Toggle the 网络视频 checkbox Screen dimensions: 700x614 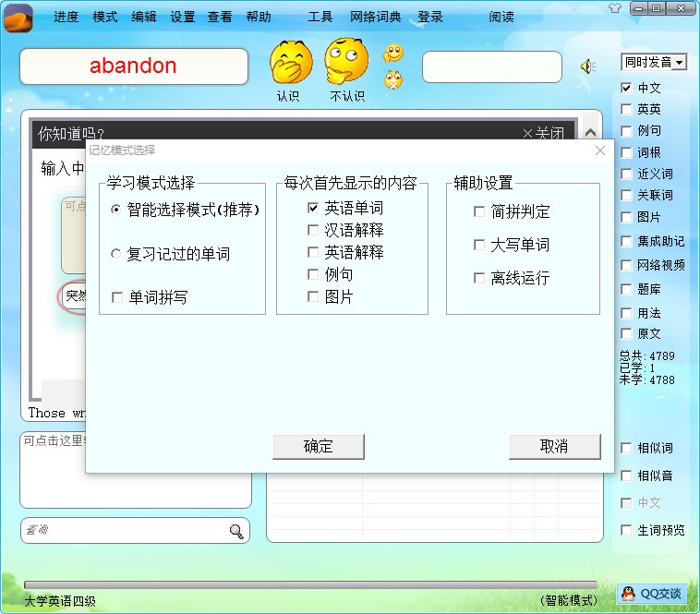(626, 265)
